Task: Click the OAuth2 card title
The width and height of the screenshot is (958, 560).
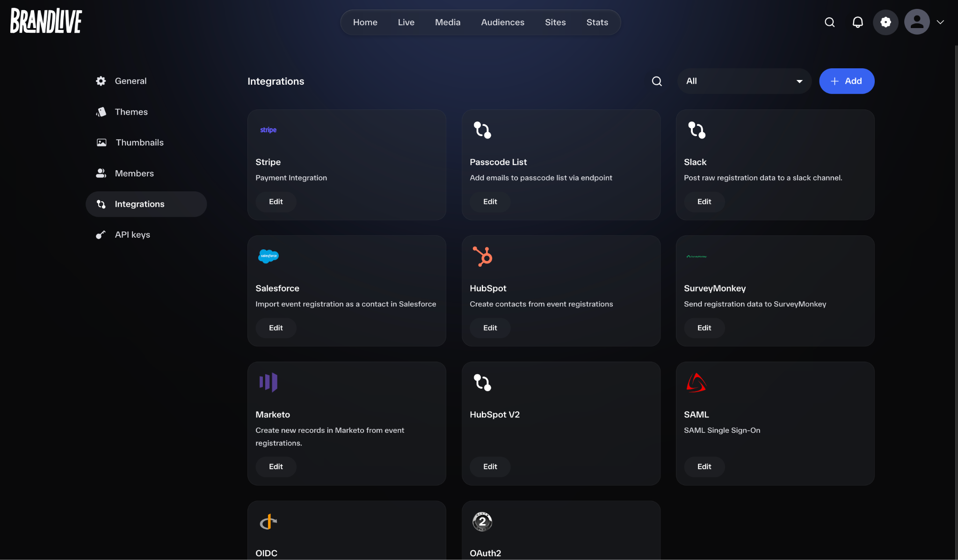Action: pos(486,553)
